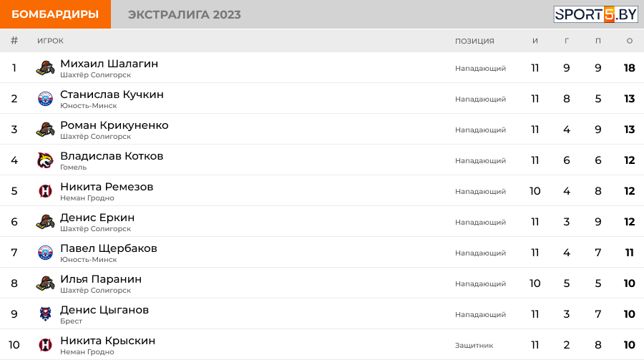The width and height of the screenshot is (644, 360).
Task: Open player Денис Еркин profile
Action: pyautogui.click(x=97, y=218)
